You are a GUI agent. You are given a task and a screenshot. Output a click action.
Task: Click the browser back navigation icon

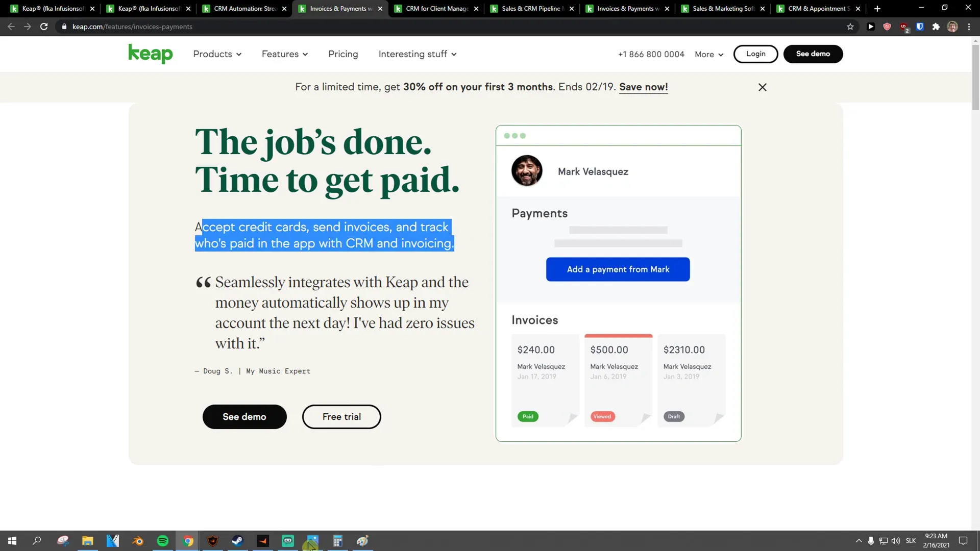click(x=9, y=26)
